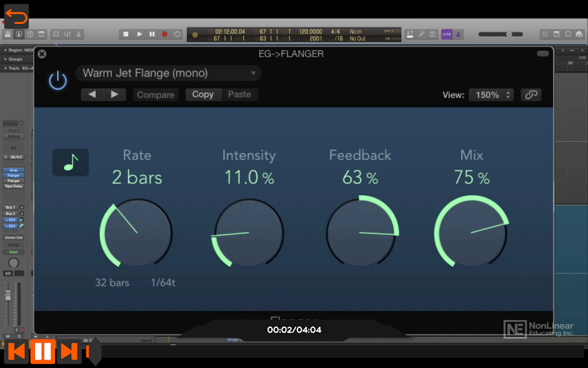588x368 pixels.
Task: Toggle the Metronome icon
Action: point(458,34)
